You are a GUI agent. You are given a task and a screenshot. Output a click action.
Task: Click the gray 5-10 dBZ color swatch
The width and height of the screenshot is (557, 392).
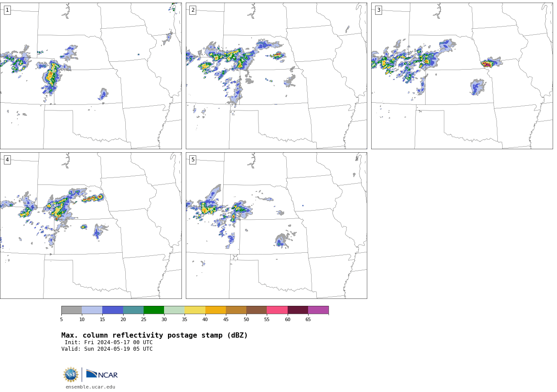point(71,310)
